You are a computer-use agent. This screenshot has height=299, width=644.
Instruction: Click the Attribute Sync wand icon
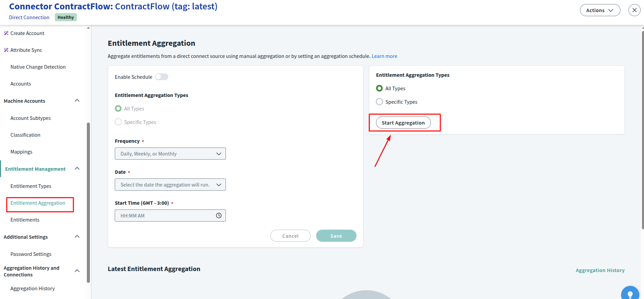point(6,50)
